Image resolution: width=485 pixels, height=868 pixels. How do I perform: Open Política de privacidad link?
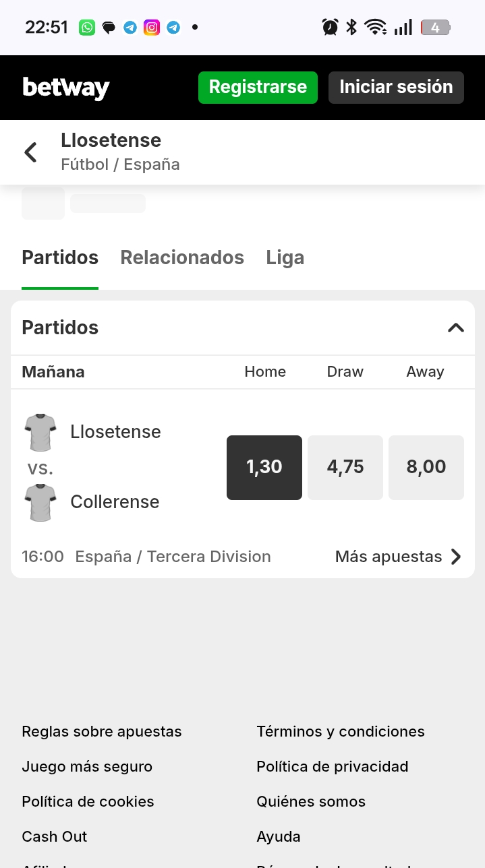coord(333,766)
